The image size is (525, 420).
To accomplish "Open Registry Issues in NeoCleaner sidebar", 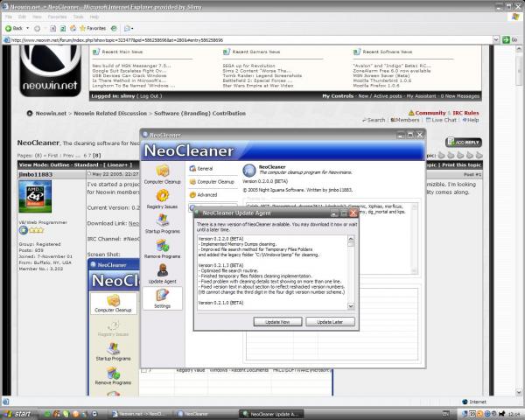I will pos(163,199).
